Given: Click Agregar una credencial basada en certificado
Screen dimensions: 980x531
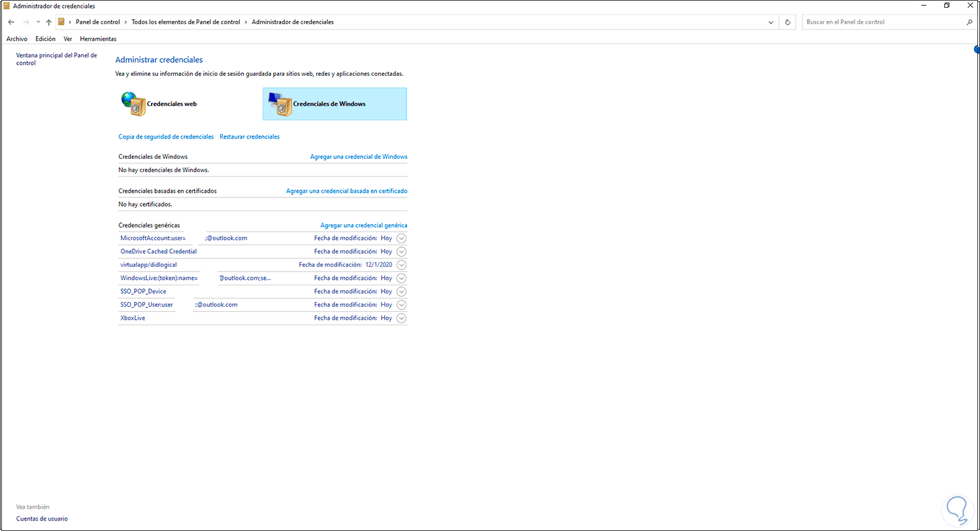Looking at the screenshot, I should (x=347, y=191).
